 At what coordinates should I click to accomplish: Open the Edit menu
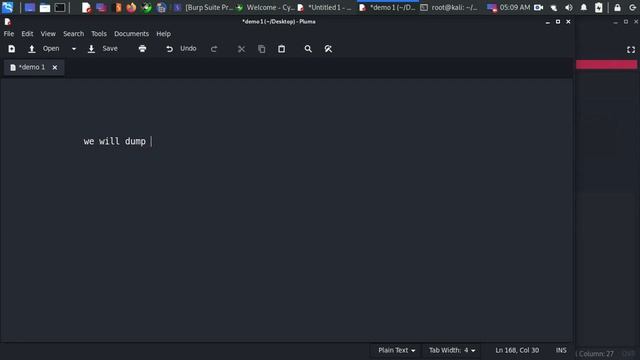tap(27, 34)
